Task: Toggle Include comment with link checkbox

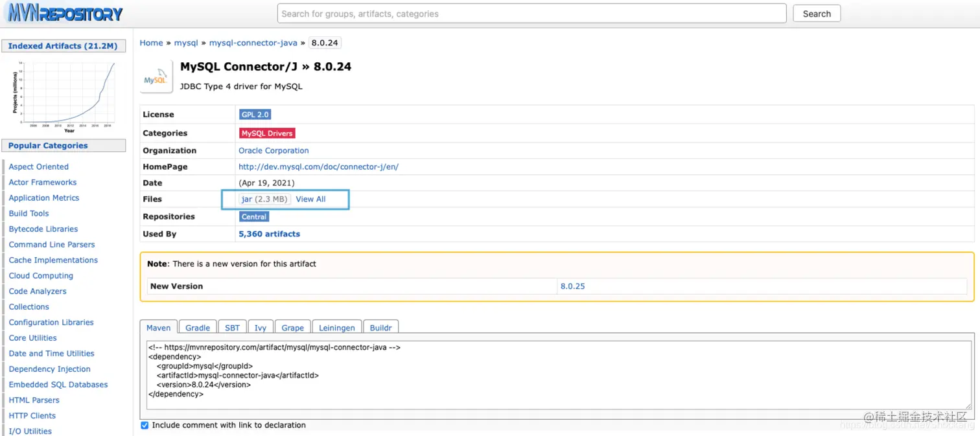Action: [x=145, y=425]
